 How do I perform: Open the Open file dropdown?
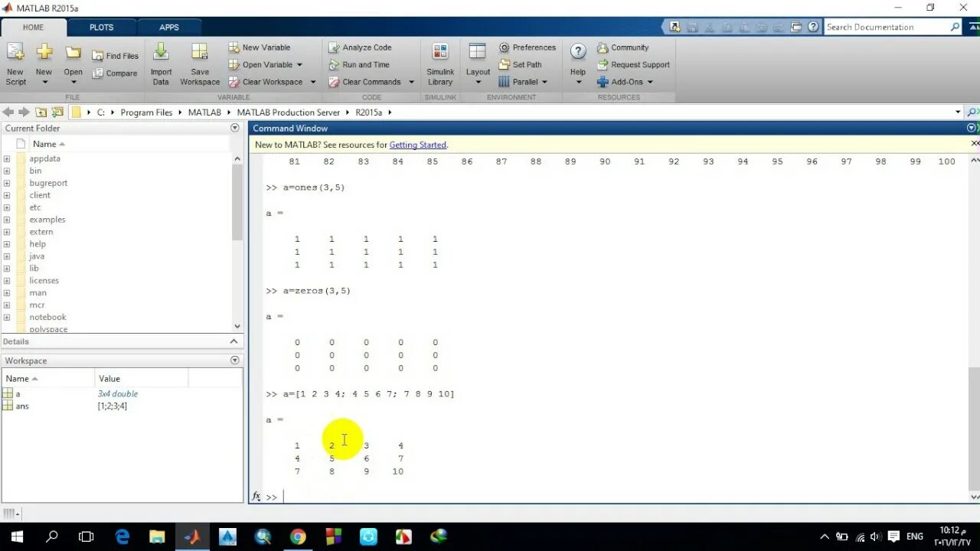(x=73, y=82)
